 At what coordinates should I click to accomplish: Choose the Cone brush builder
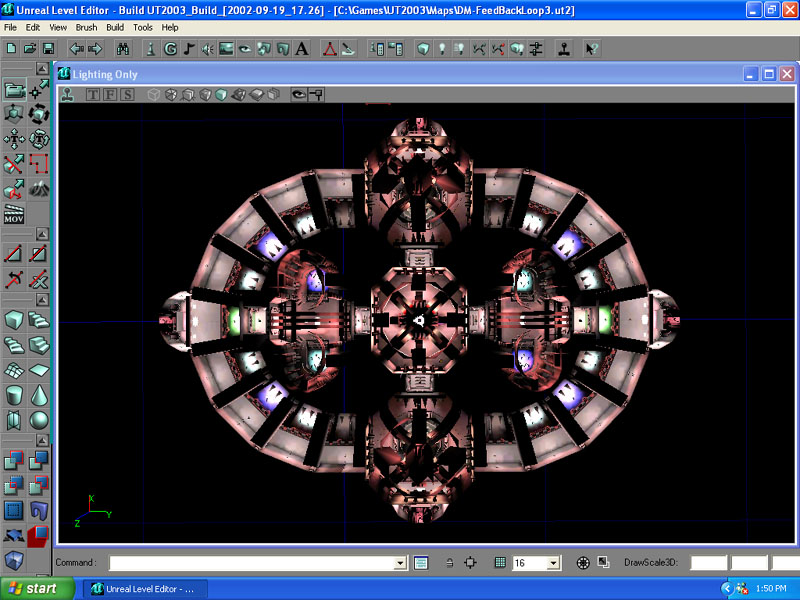[x=39, y=395]
